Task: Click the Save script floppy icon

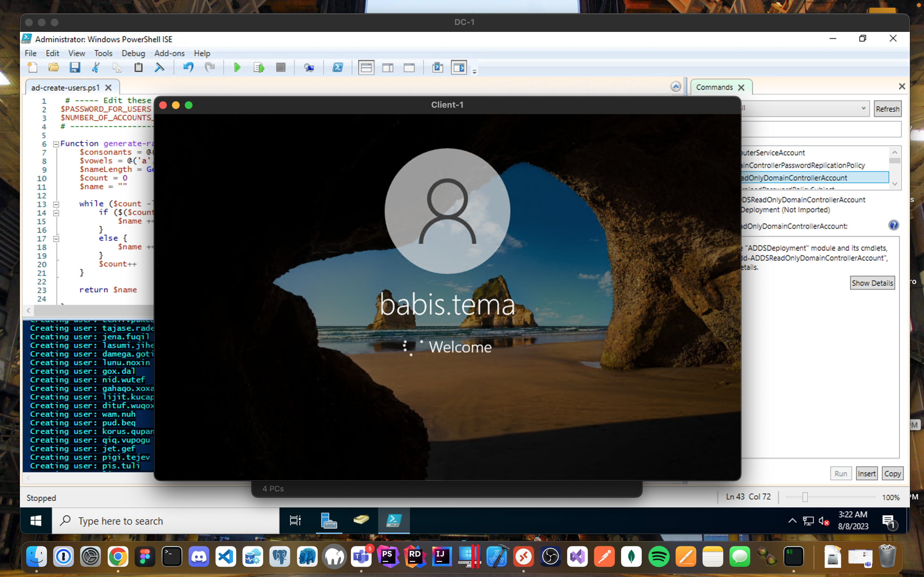Action: coord(75,68)
